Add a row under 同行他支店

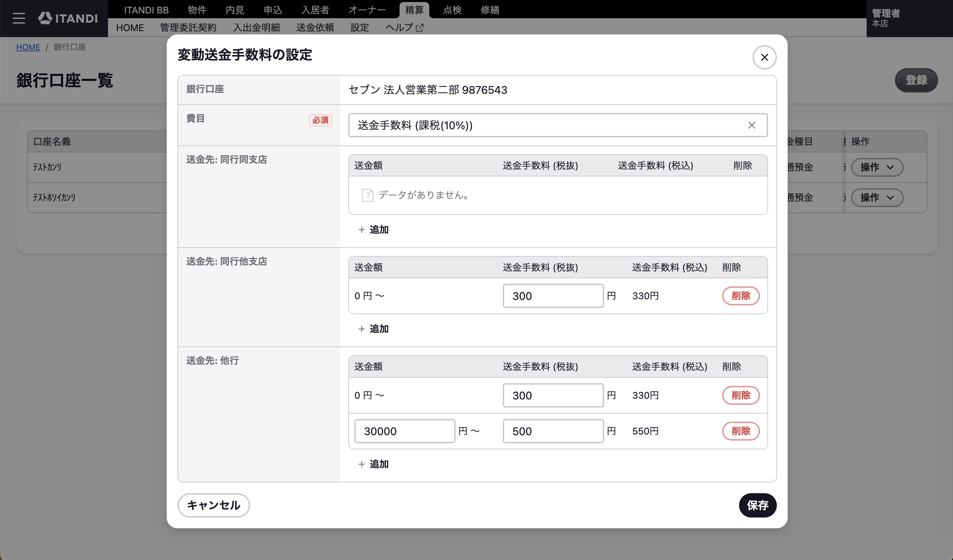coord(373,329)
